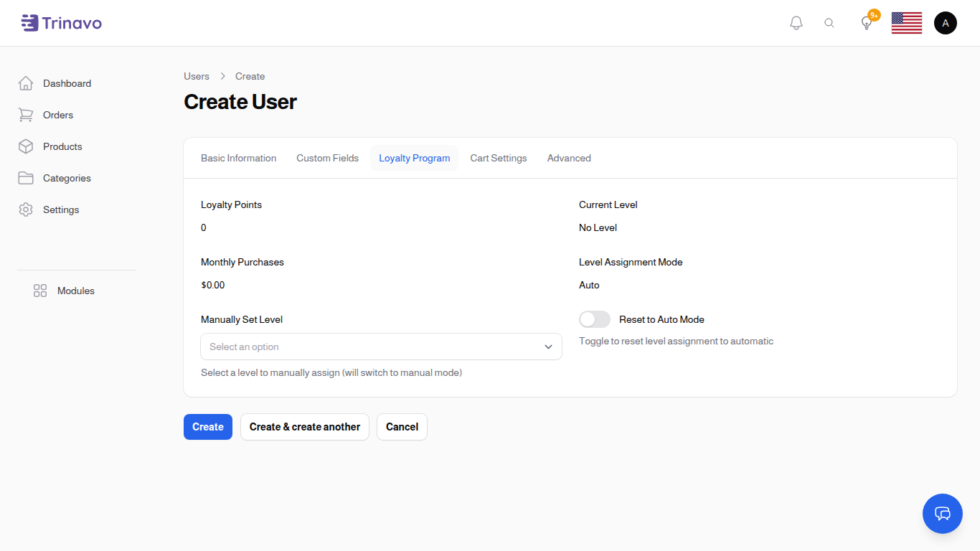Click the lightbulb tips icon
Image resolution: width=980 pixels, height=551 pixels.
point(867,23)
